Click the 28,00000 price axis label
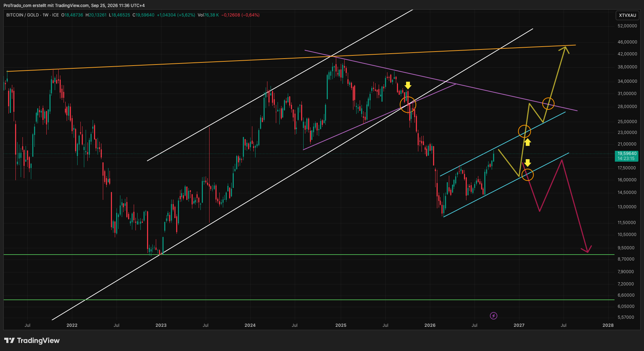This screenshot has height=351, width=644. [627, 107]
